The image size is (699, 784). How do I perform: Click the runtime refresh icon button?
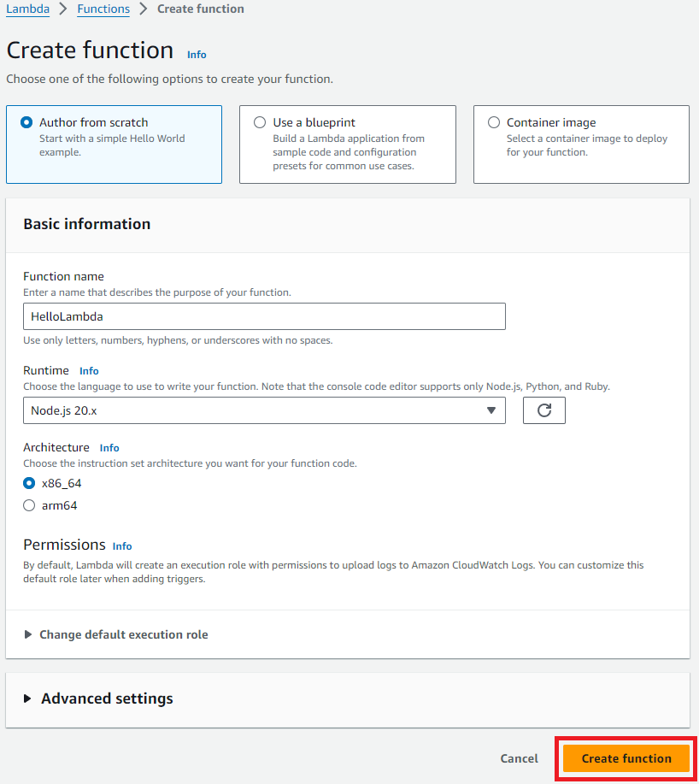pos(544,410)
